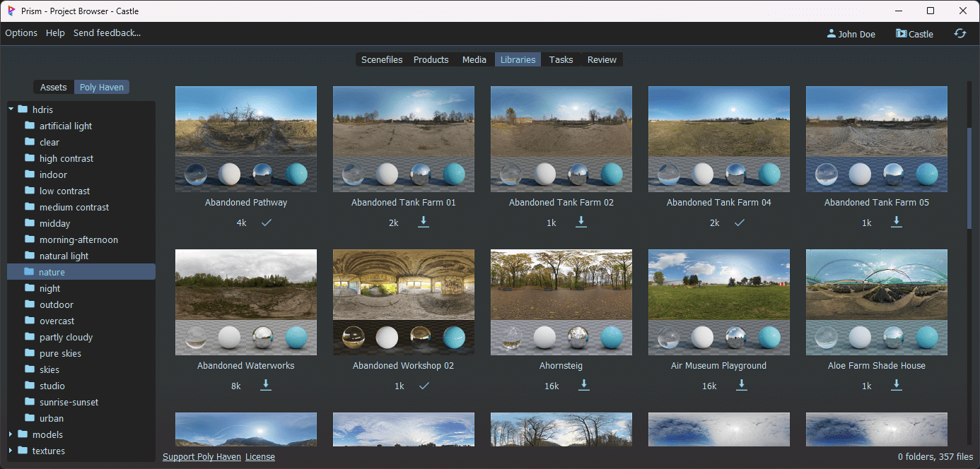Open Send feedback menu item
Viewport: 980px width, 469px height.
coord(107,33)
